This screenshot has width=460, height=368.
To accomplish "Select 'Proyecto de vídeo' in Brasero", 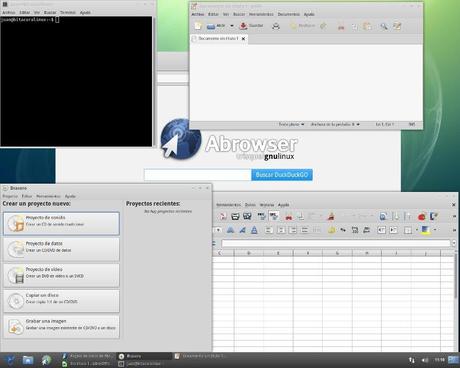I will [x=61, y=275].
